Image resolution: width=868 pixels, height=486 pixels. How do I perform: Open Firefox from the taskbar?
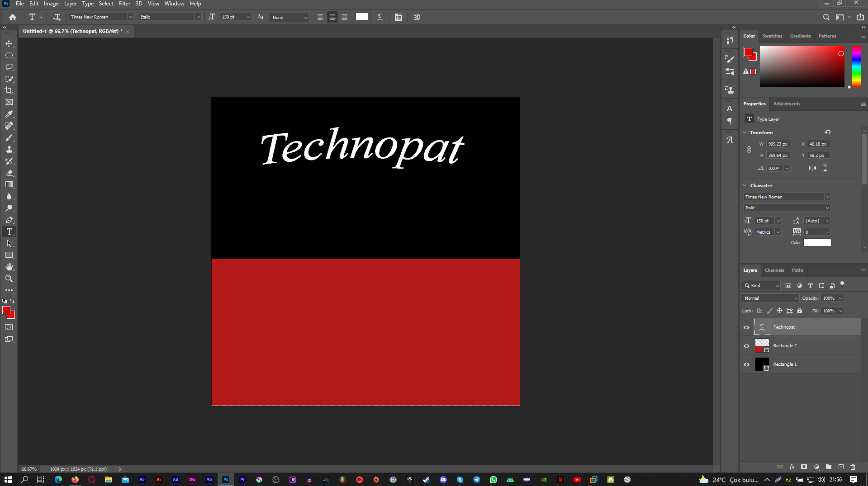[x=75, y=480]
